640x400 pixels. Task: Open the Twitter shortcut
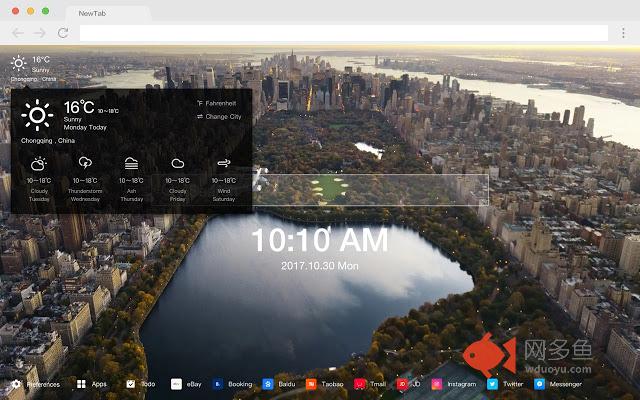492,384
